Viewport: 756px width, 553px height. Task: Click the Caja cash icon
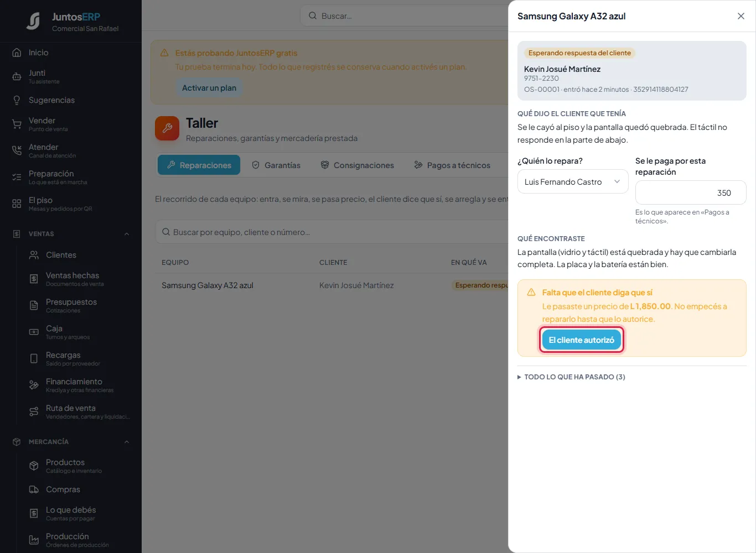[x=34, y=332]
